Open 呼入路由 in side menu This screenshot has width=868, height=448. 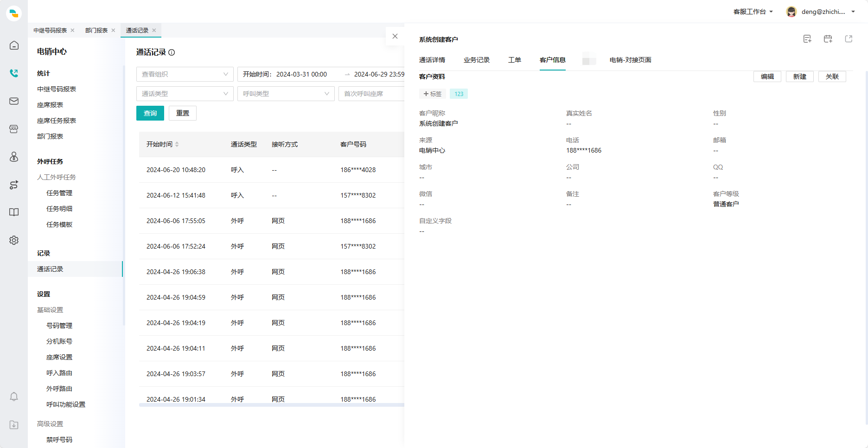point(59,373)
